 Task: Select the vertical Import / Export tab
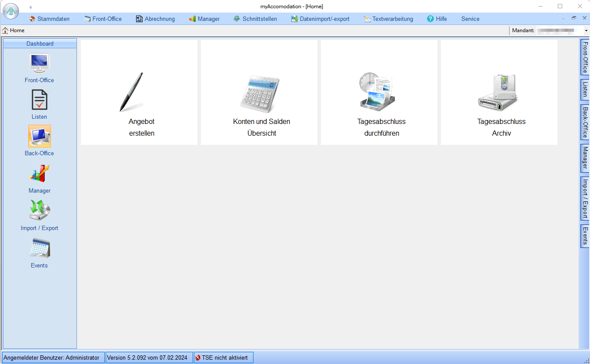[585, 198]
